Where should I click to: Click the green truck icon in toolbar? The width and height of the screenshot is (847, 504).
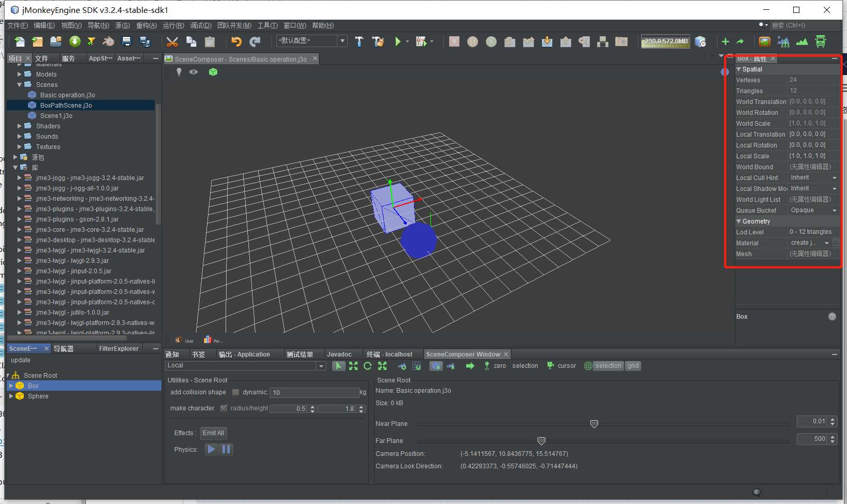(821, 42)
